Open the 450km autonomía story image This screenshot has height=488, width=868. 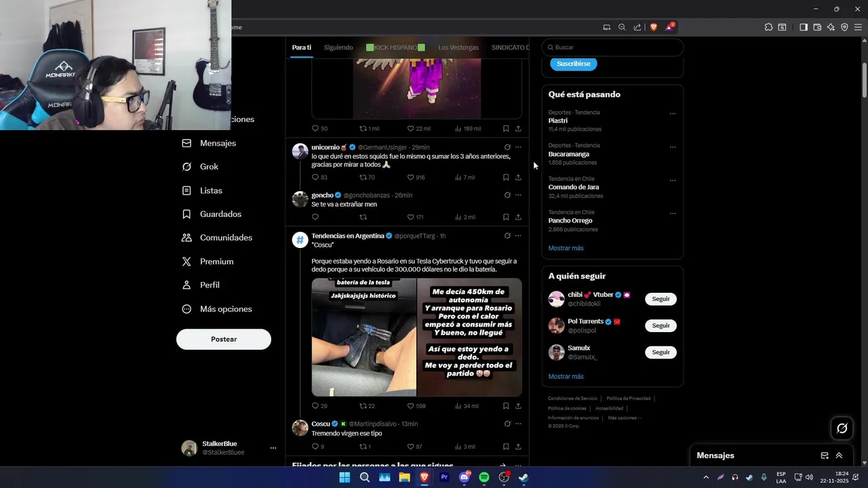point(469,337)
